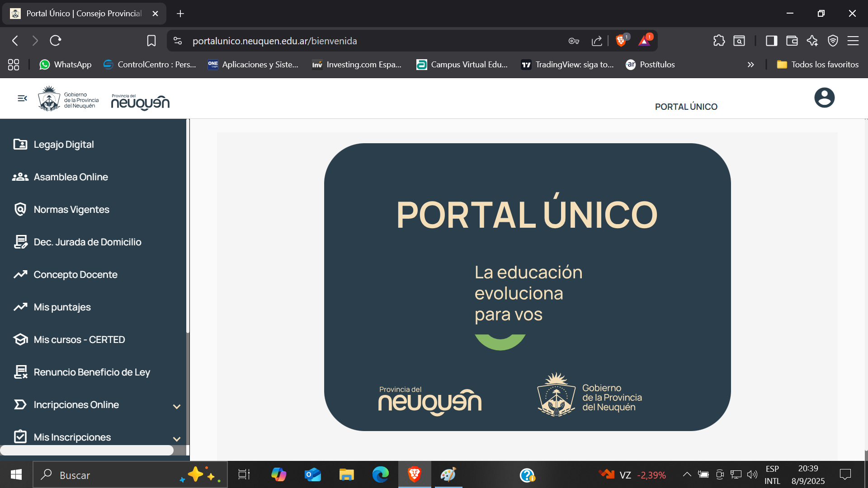Open the Paint app in the taskbar
The height and width of the screenshot is (488, 868).
[x=448, y=475]
